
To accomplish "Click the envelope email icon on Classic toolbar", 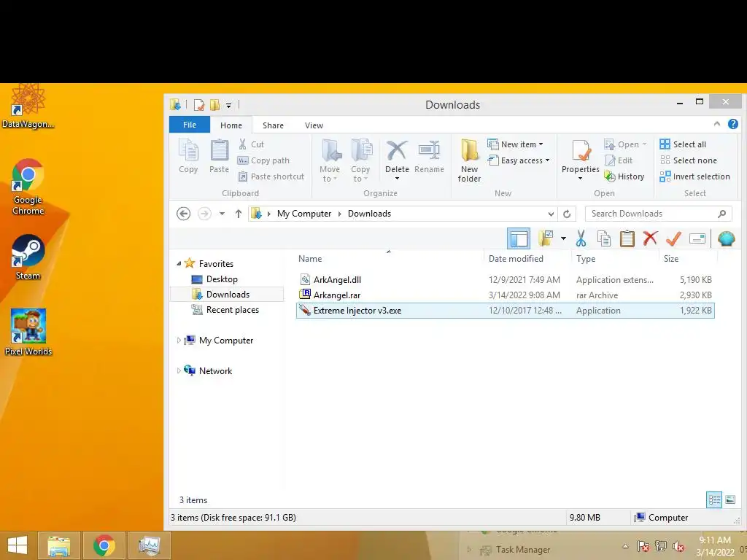I will point(697,238).
